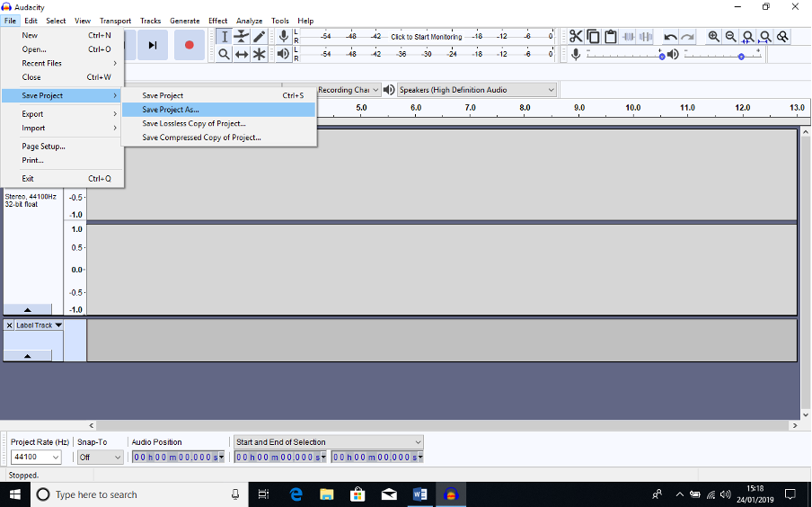The width and height of the screenshot is (812, 507).
Task: Click Open... in File menu
Action: click(x=63, y=49)
